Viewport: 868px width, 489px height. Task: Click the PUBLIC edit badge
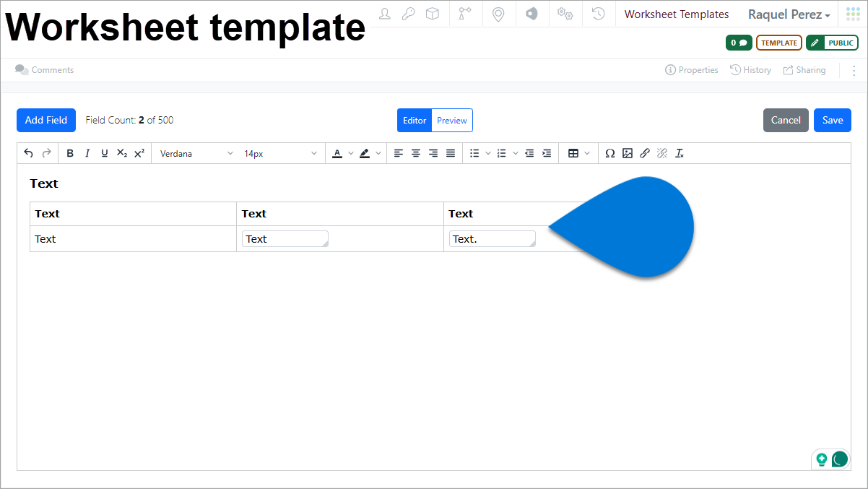pos(832,43)
